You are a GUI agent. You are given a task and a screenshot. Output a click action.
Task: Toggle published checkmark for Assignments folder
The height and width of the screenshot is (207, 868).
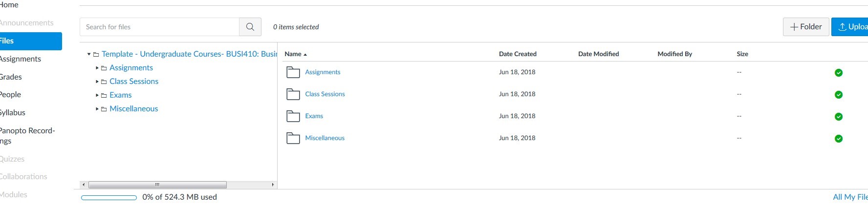[838, 73]
